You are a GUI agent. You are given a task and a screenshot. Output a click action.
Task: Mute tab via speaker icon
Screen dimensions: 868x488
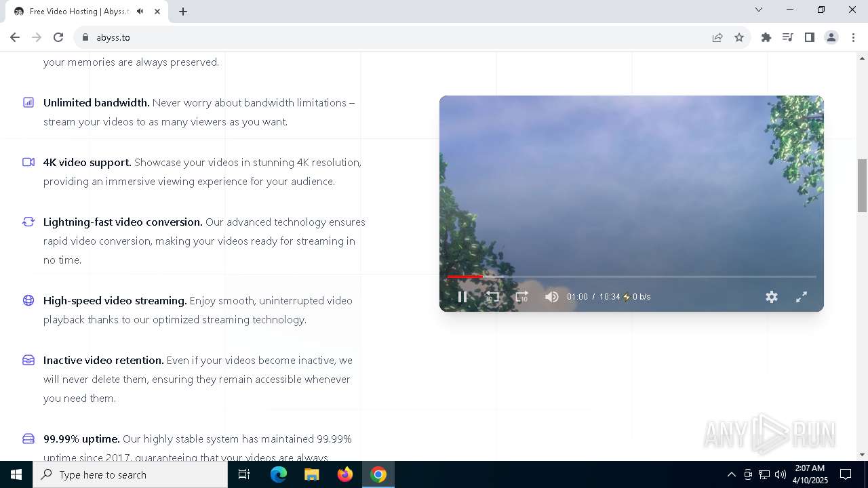click(x=140, y=12)
